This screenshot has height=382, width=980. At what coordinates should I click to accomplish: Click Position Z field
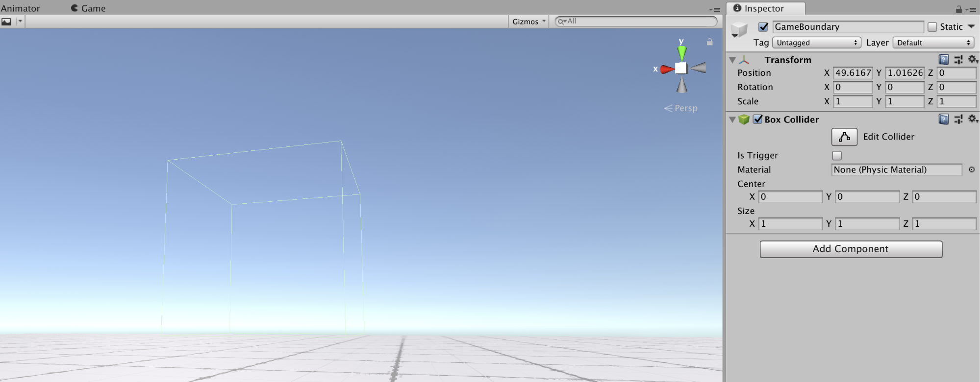tap(956, 73)
